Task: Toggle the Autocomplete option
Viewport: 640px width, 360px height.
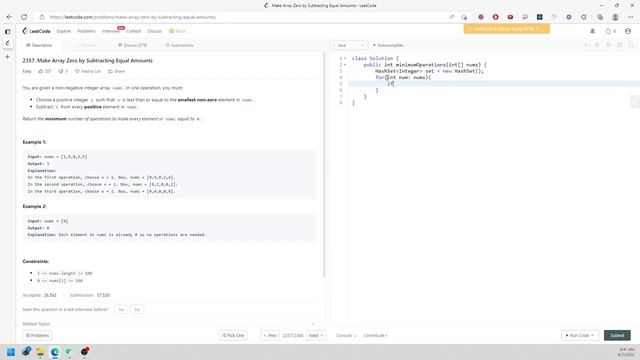Action: 388,45
